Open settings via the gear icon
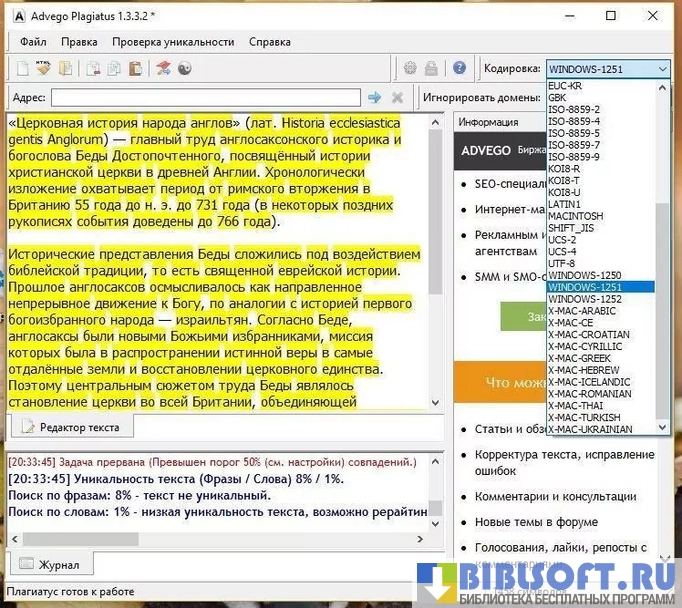Viewport: 682px width, 608px height. [410, 69]
